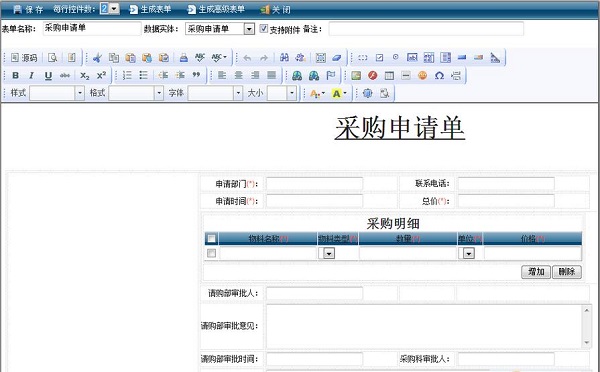
Task: Click the Show Blocks icon
Action: [x=384, y=93]
